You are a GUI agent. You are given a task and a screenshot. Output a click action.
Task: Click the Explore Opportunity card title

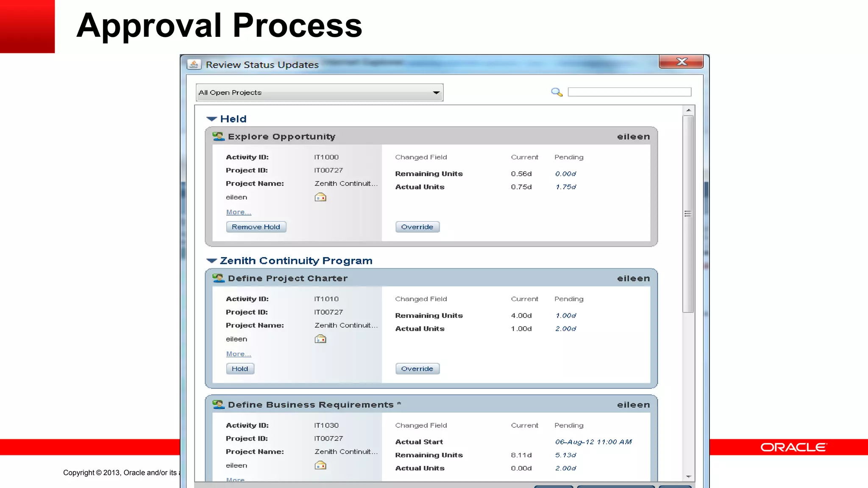(281, 136)
